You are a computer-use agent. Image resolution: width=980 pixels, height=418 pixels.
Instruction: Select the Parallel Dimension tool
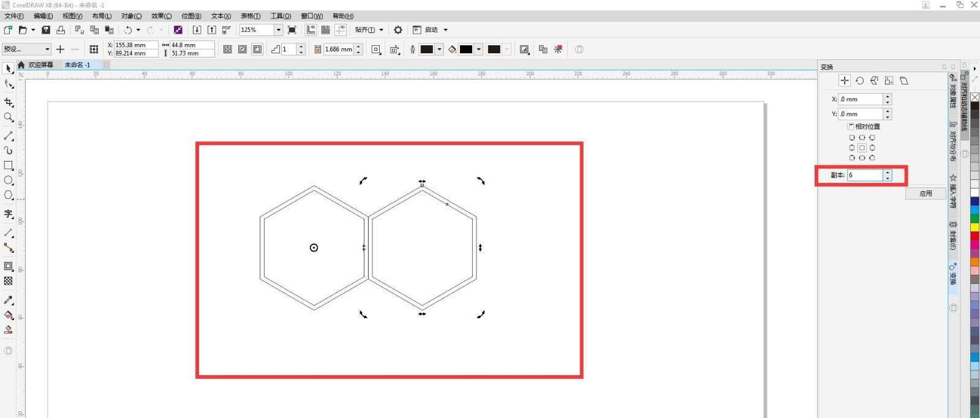click(x=9, y=233)
